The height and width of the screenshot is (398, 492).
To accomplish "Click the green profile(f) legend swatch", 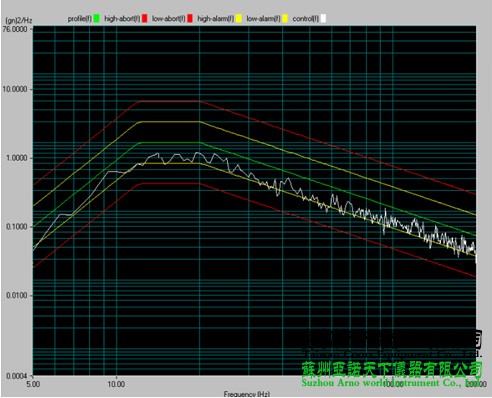I will (97, 19).
